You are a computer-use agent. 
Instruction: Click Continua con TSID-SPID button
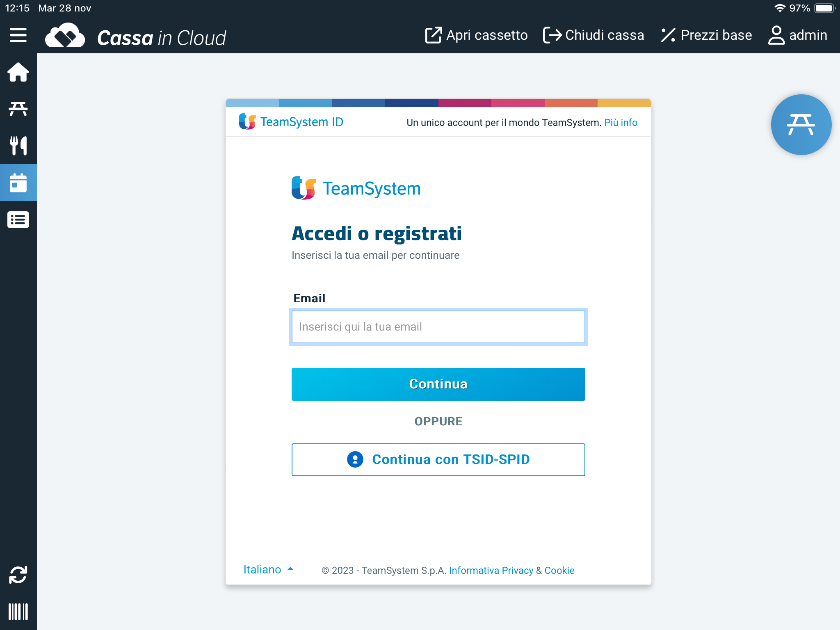[438, 459]
